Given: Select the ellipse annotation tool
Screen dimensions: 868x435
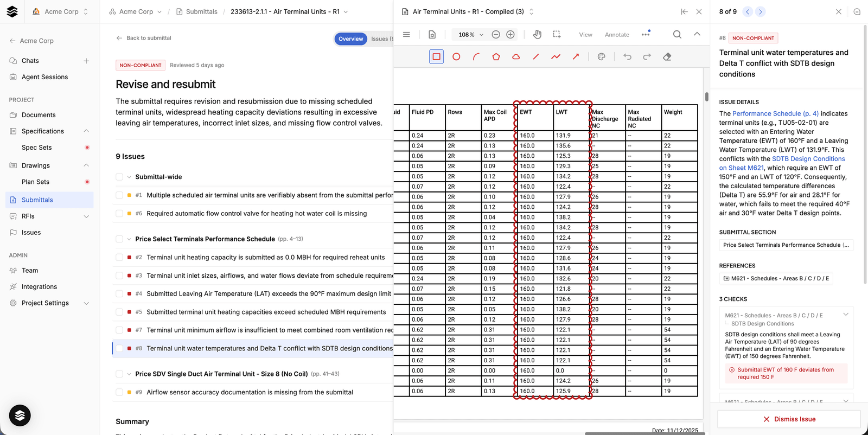Looking at the screenshot, I should (x=456, y=56).
